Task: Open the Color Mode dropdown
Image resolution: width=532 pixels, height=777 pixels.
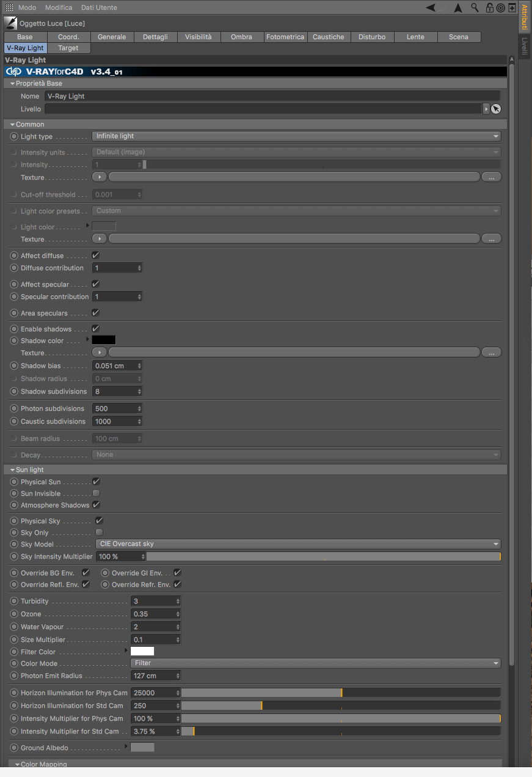Action: click(316, 663)
